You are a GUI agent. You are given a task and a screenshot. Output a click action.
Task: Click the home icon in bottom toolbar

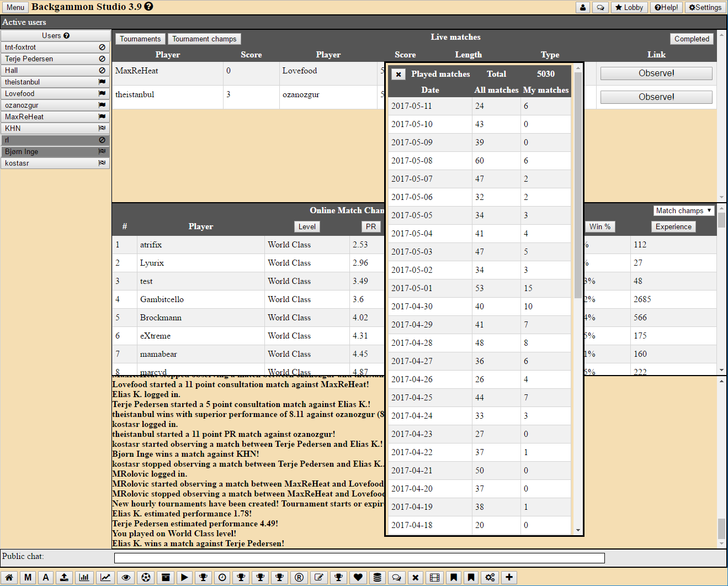click(x=9, y=577)
